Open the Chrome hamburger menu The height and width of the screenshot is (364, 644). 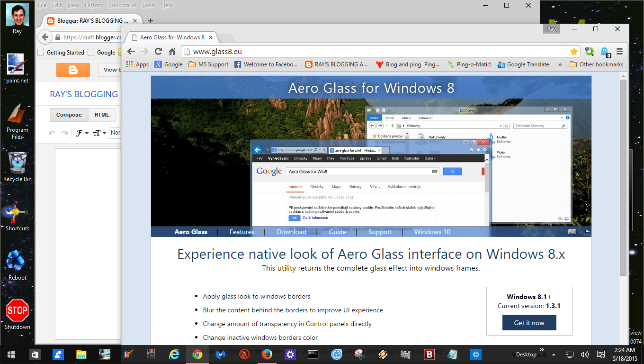[619, 52]
